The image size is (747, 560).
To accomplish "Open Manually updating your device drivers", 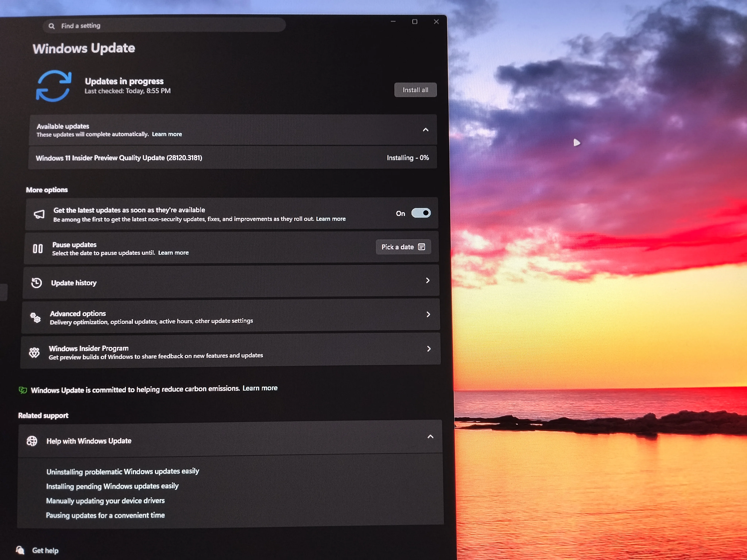I will coord(105,501).
